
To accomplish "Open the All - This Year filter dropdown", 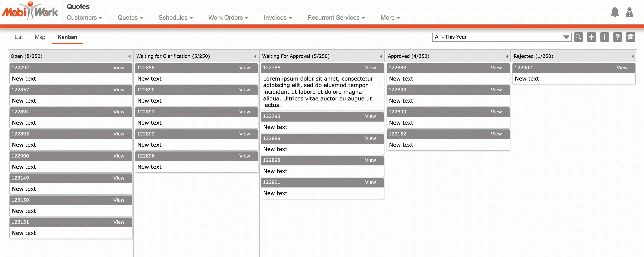I will click(502, 37).
